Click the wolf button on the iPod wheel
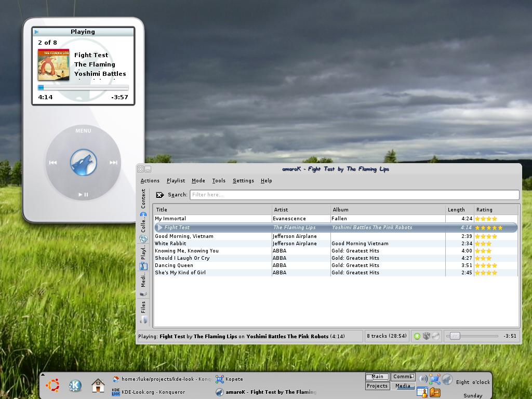Image resolution: width=532 pixels, height=399 pixels. coord(84,163)
